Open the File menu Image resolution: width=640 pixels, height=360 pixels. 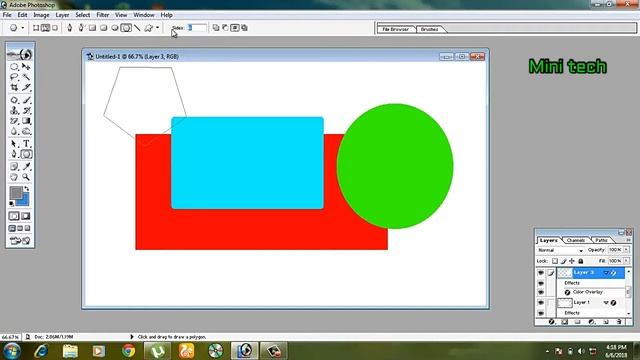(x=7, y=15)
